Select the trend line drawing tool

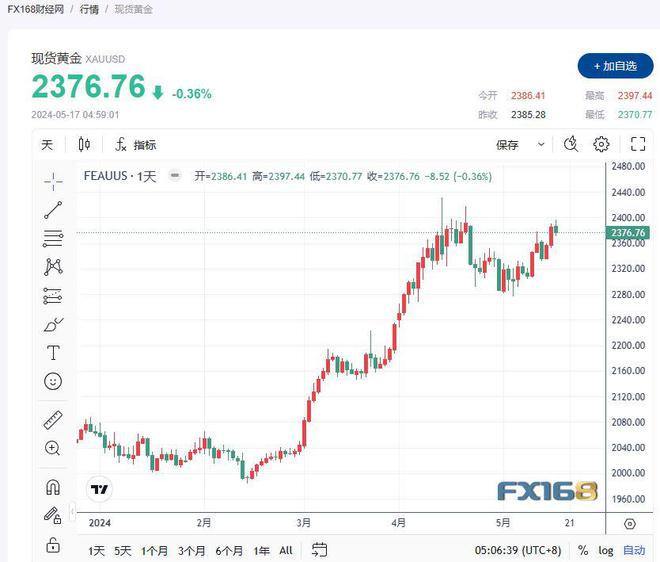point(53,210)
